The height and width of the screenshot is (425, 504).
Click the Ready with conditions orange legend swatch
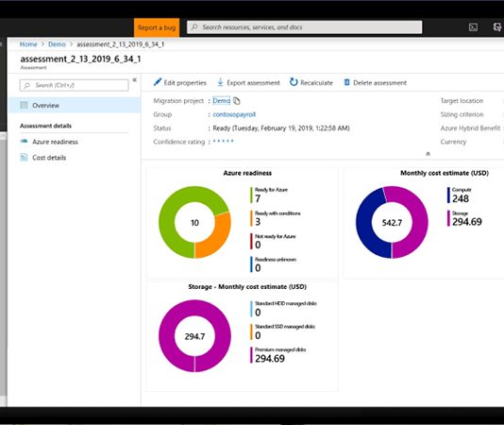click(251, 218)
